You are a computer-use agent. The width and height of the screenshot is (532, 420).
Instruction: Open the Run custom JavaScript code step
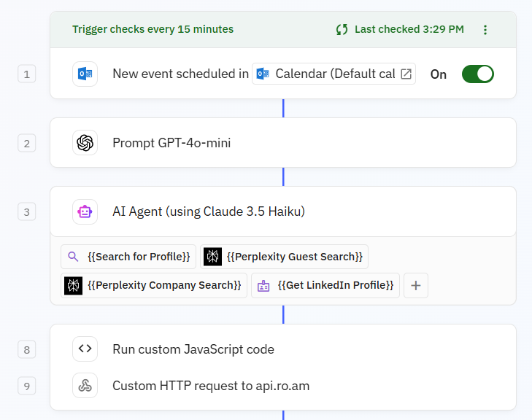283,349
